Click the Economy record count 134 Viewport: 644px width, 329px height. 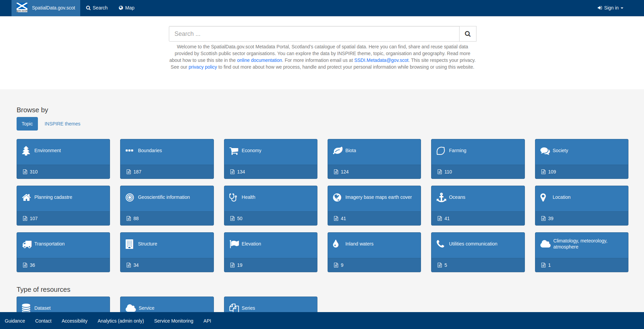tap(241, 172)
